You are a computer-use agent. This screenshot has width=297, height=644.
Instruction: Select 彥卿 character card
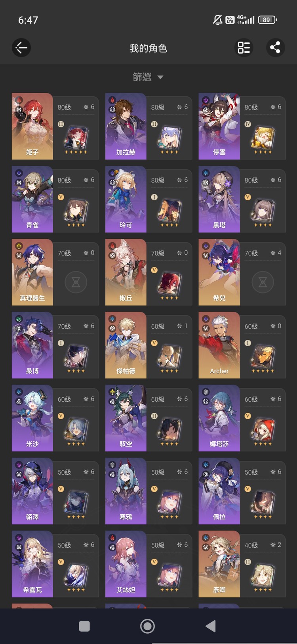pyautogui.click(x=242, y=564)
